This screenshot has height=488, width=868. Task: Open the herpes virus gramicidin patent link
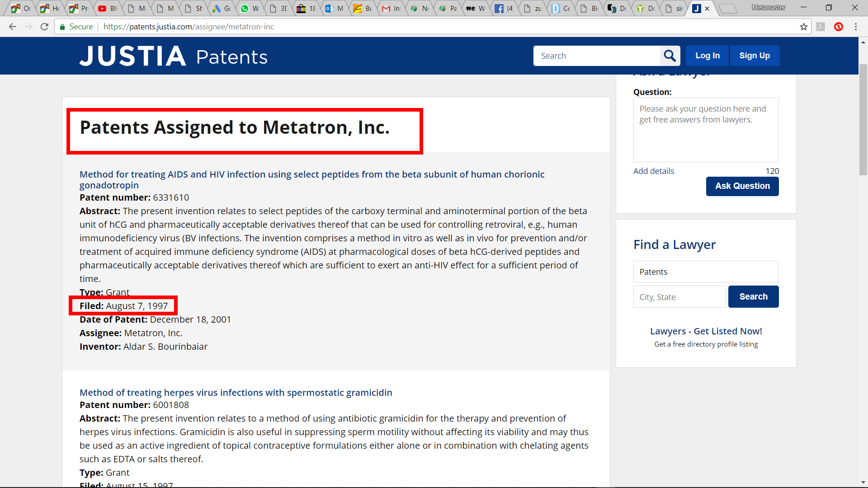236,393
